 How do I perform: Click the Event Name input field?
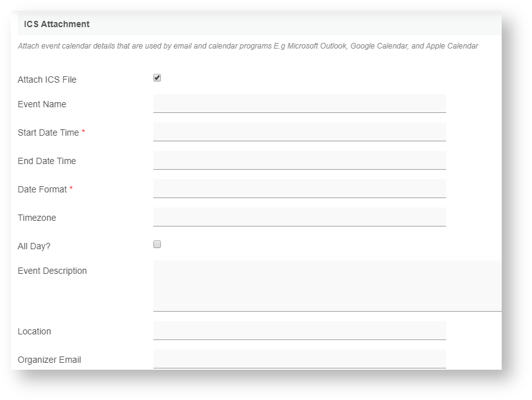(x=299, y=103)
